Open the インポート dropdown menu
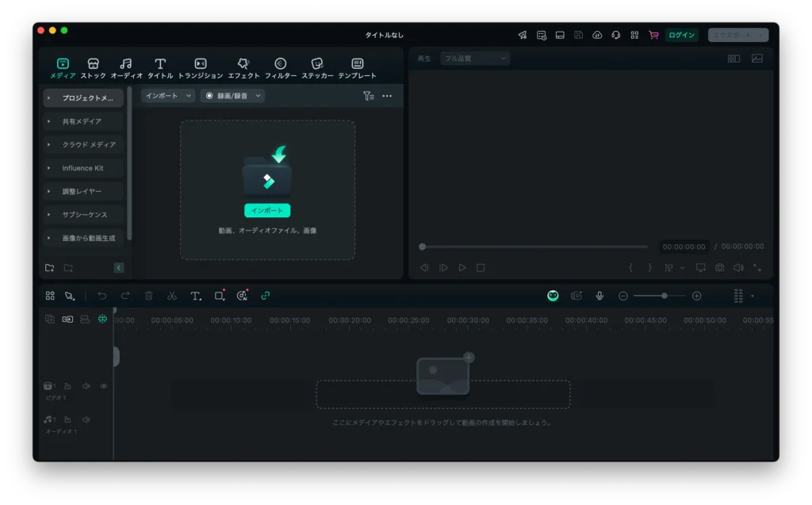The image size is (812, 505). click(x=168, y=96)
